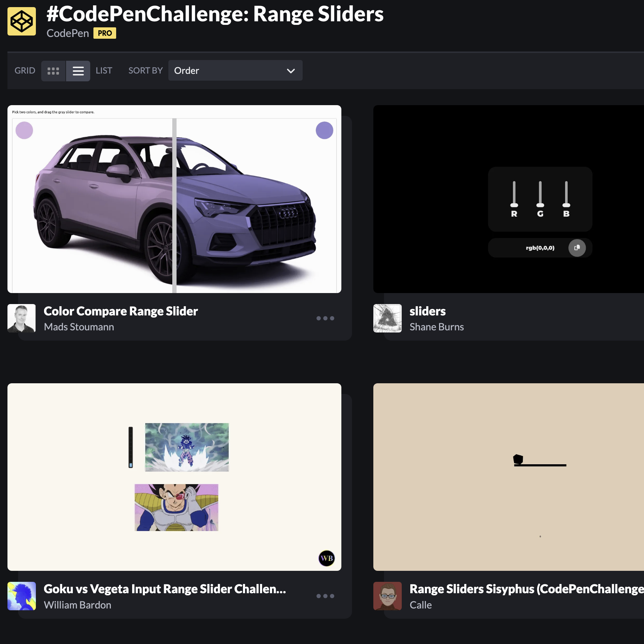Click the R channel slider

tap(514, 194)
